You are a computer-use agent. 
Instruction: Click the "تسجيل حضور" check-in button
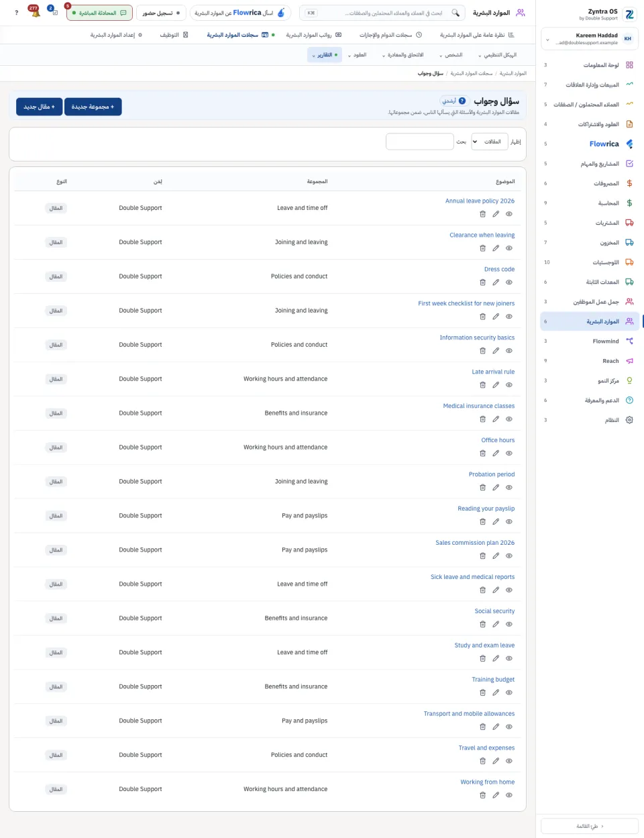tap(161, 13)
